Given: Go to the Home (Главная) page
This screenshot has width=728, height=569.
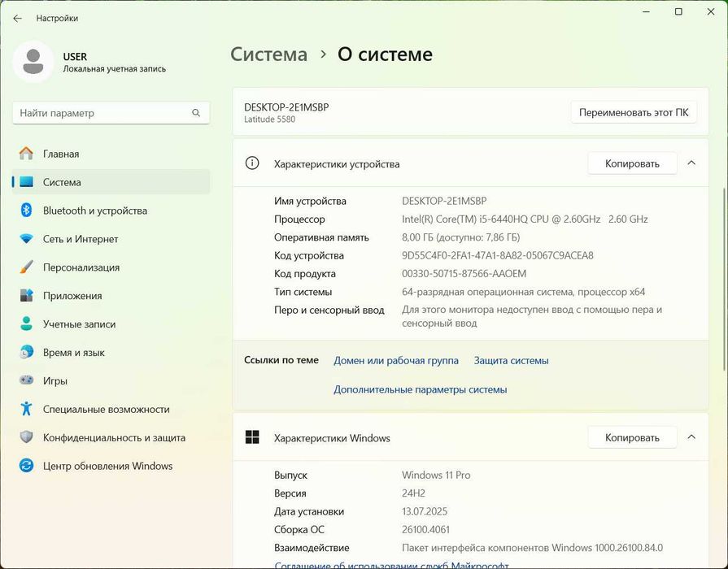Looking at the screenshot, I should pyautogui.click(x=61, y=154).
